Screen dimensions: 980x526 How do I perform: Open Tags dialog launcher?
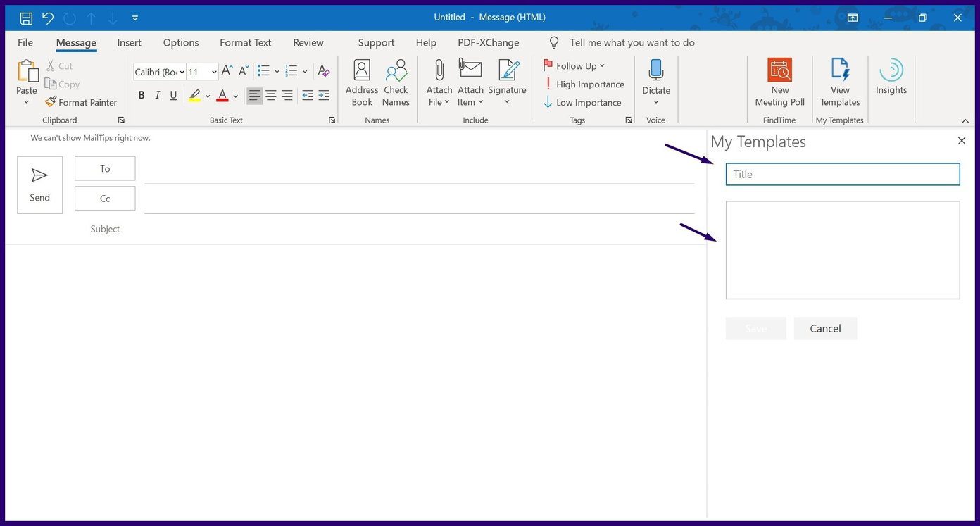point(629,120)
